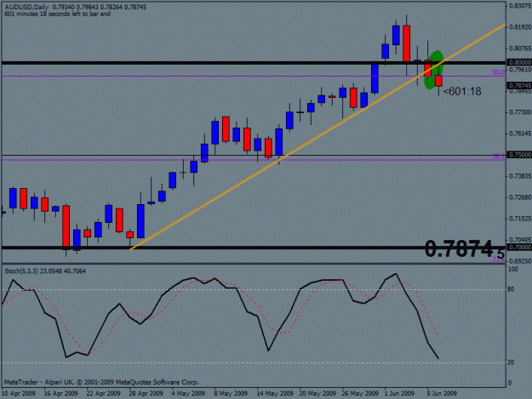Click the '20 May 2009' date label
This screenshot has width=532, height=399.
[317, 394]
